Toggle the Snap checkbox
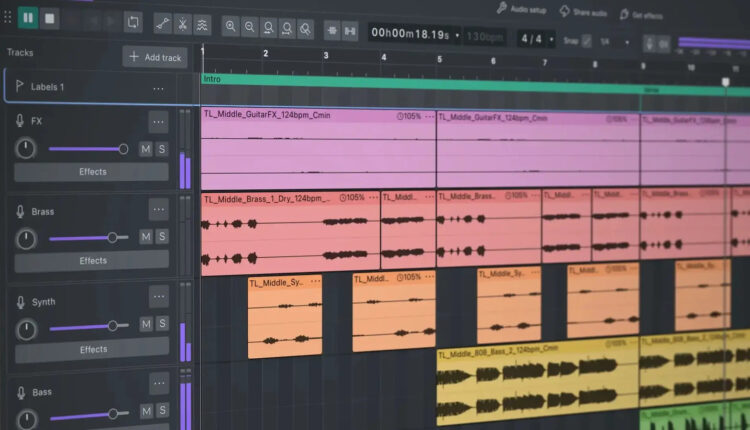The width and height of the screenshot is (750, 430). point(586,41)
